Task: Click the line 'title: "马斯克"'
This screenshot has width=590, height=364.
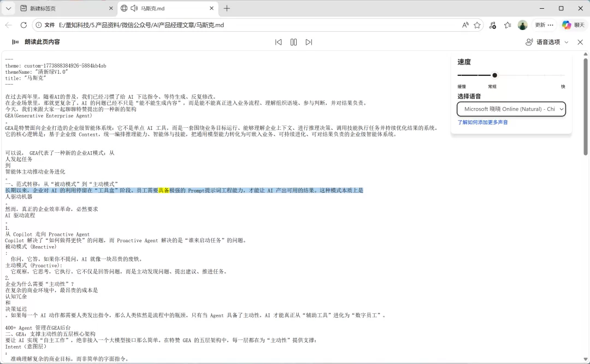Action: pyautogui.click(x=26, y=78)
